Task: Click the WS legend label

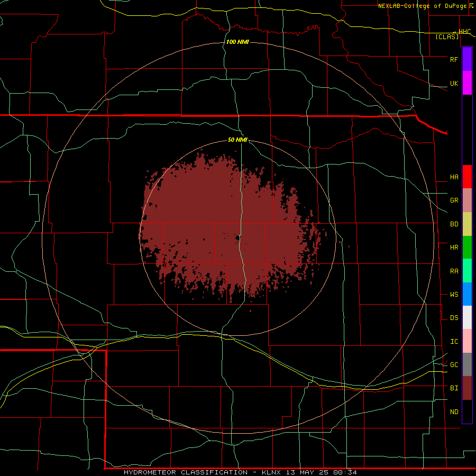Action: tap(454, 295)
